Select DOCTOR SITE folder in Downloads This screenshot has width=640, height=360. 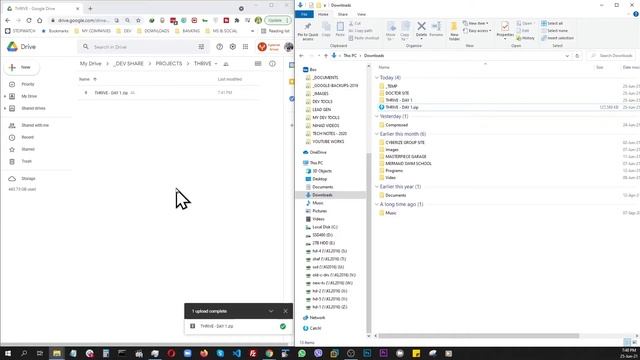(397, 93)
